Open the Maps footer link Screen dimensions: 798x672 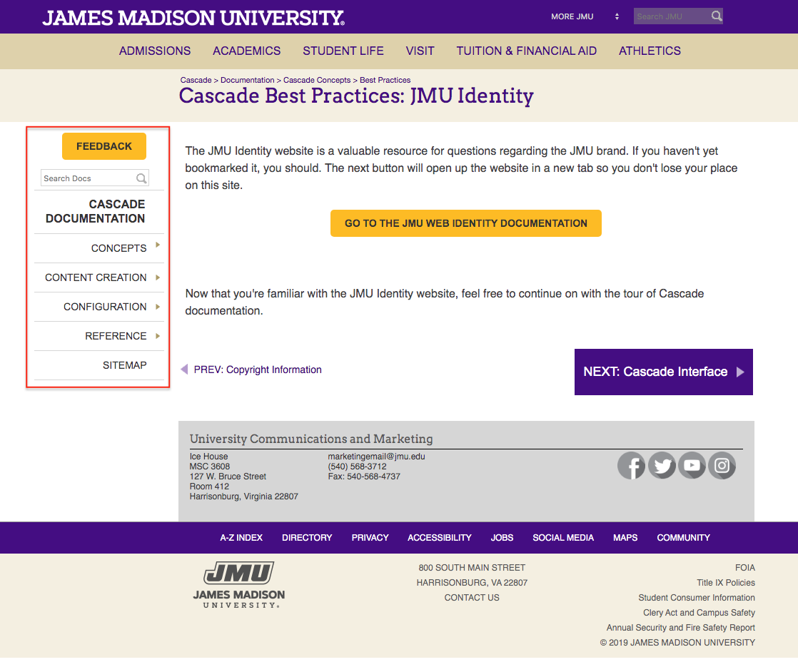coord(625,538)
